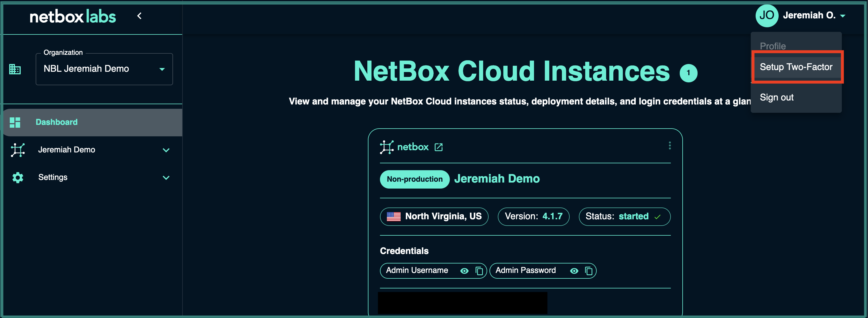Open the instance card three-dot menu
Viewport: 868px width, 318px height.
pyautogui.click(x=669, y=146)
